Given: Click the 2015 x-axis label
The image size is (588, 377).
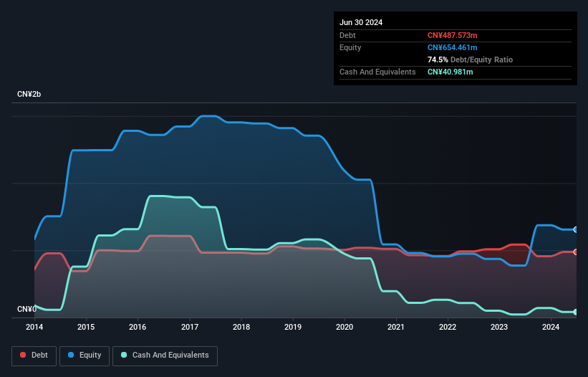Looking at the screenshot, I should click(86, 327).
